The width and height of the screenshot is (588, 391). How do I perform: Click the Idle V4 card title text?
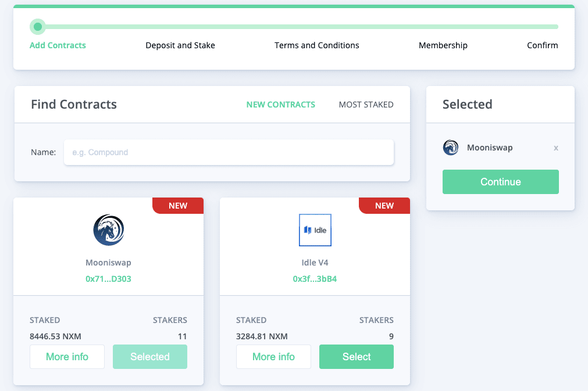[x=315, y=263]
